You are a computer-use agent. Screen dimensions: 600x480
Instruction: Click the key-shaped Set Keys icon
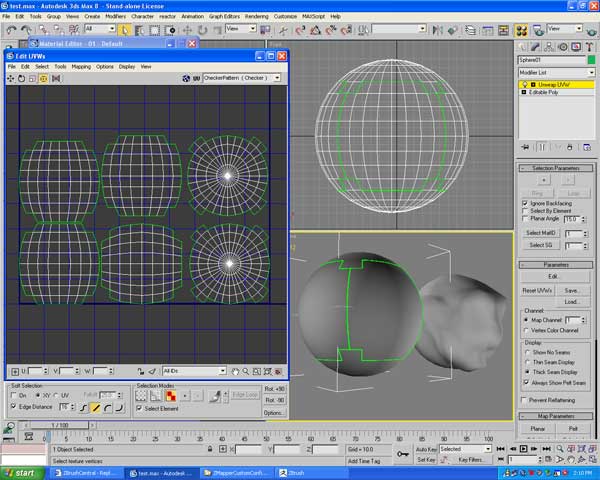403,454
